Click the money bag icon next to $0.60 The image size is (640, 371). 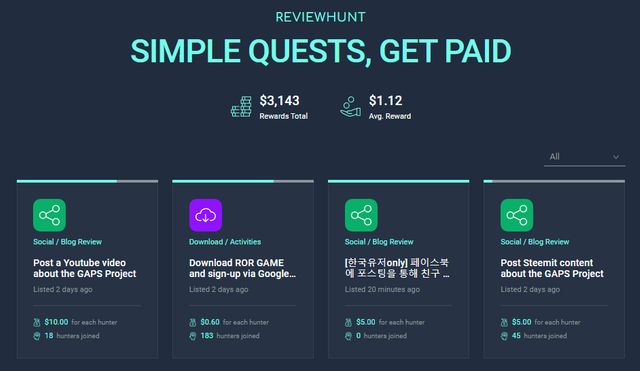193,322
